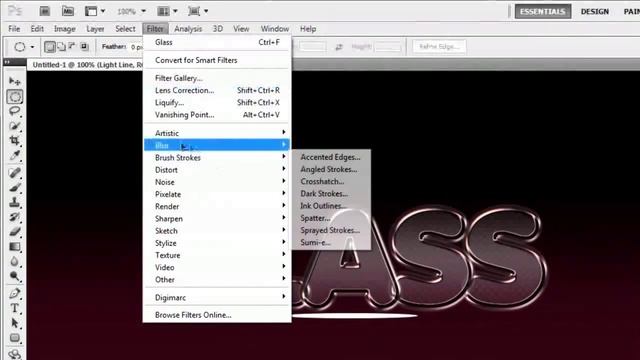Select the Move tool
The height and width of the screenshot is (360, 640).
point(15,82)
